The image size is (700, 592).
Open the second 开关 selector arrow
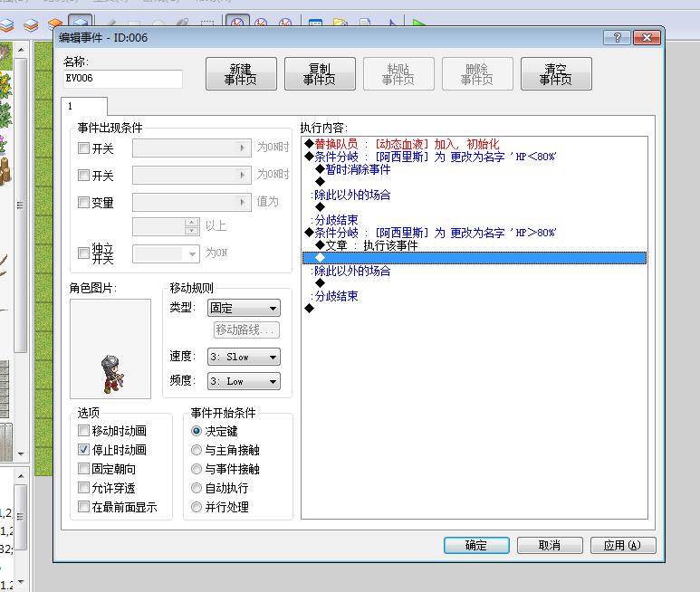[x=243, y=175]
